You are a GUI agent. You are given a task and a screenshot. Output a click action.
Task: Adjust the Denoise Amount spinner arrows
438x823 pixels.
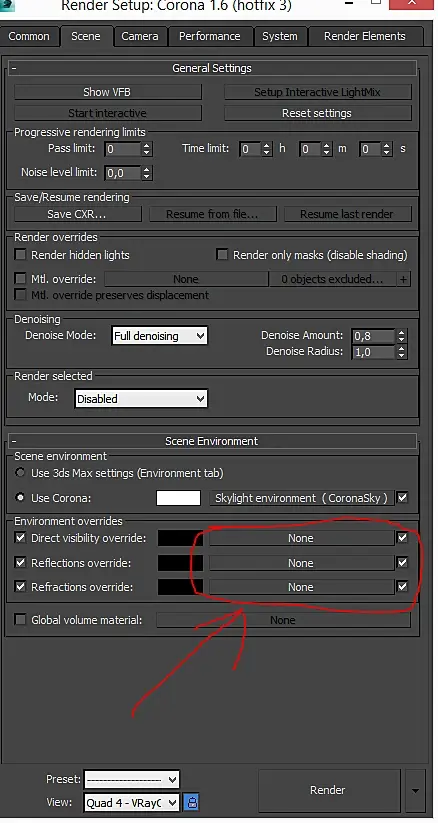click(402, 335)
